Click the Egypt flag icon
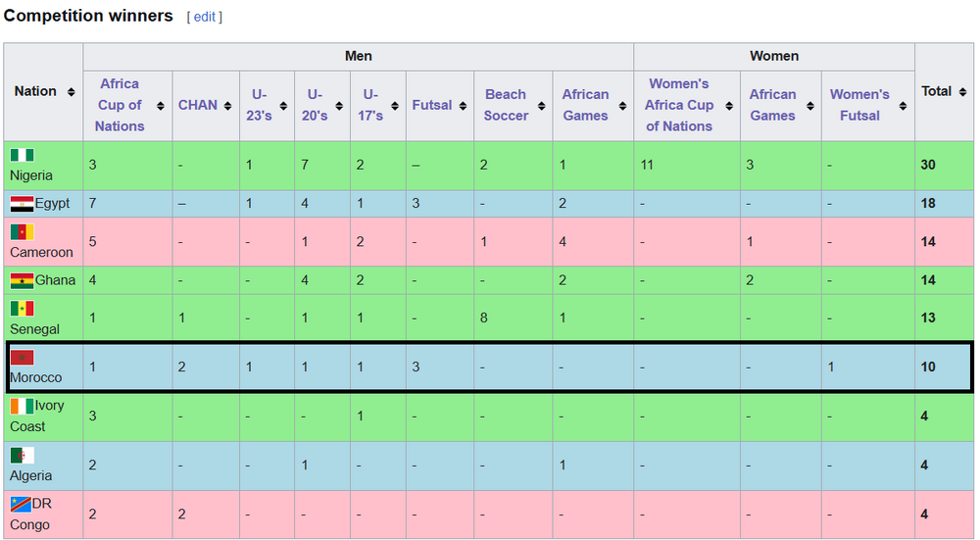This screenshot has height=540, width=980. pos(22,205)
